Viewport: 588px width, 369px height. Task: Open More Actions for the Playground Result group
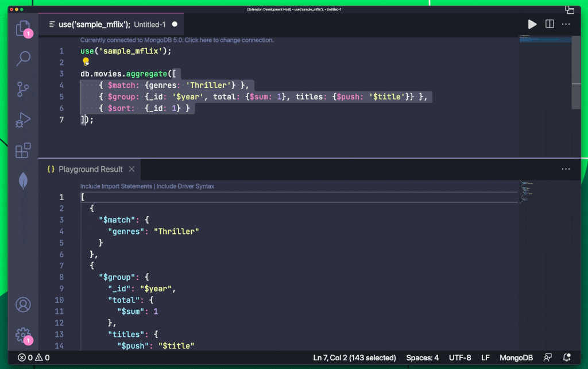coord(566,170)
